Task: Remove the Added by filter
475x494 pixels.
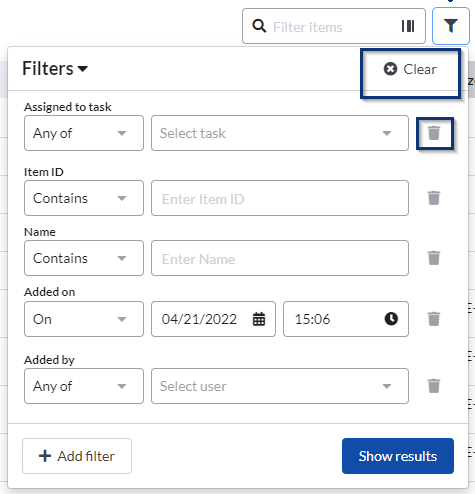Action: (x=434, y=386)
